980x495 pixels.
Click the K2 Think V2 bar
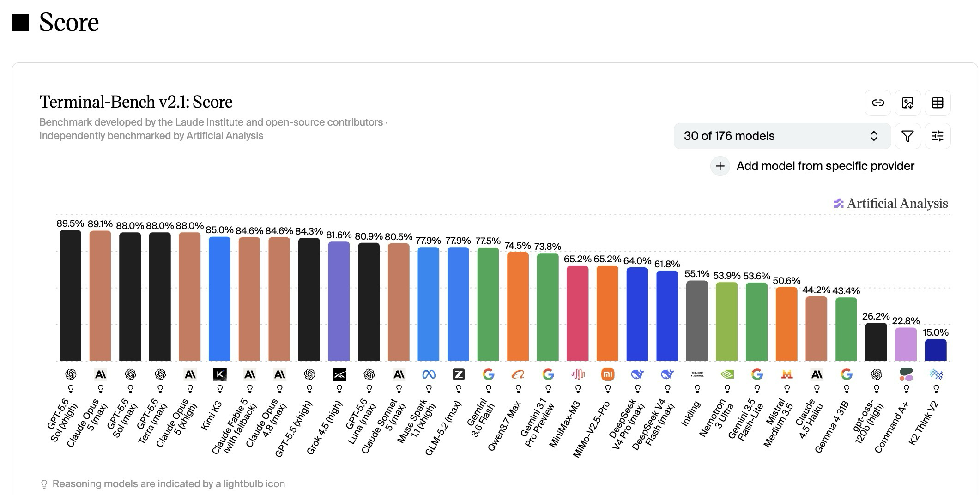[x=936, y=350]
